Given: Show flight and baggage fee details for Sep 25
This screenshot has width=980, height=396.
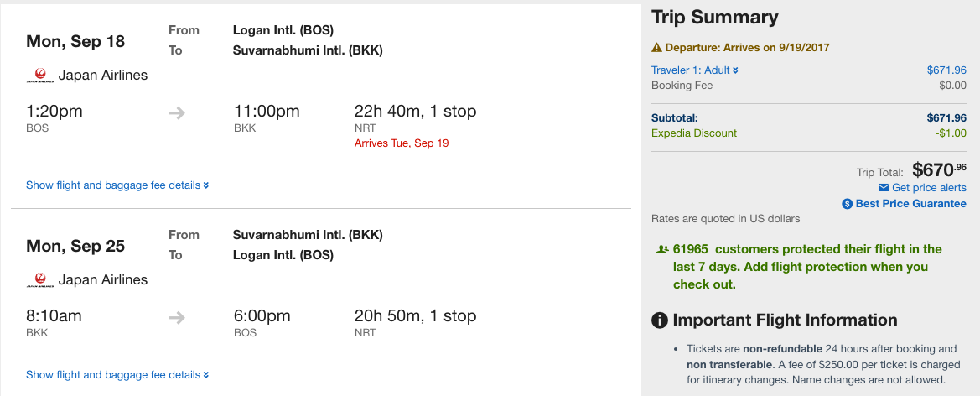Looking at the screenshot, I should (x=117, y=375).
